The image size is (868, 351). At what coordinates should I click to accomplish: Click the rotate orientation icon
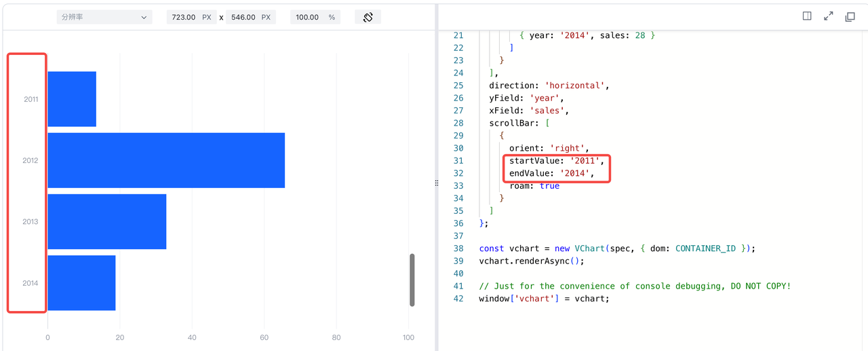(368, 17)
